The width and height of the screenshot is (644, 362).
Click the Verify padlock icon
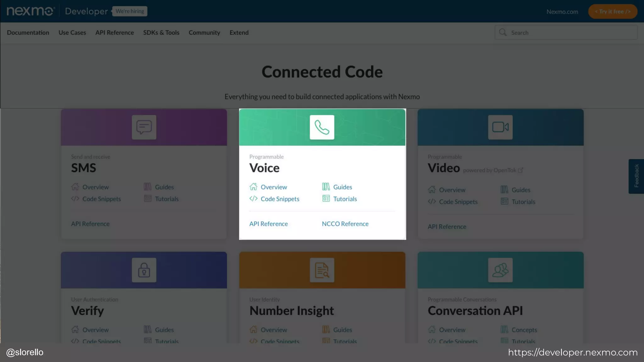[x=144, y=270]
